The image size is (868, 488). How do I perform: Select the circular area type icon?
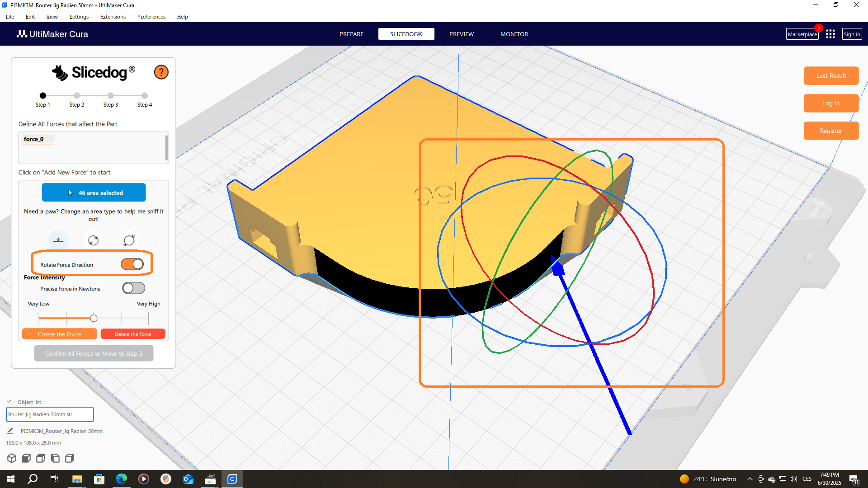(94, 240)
